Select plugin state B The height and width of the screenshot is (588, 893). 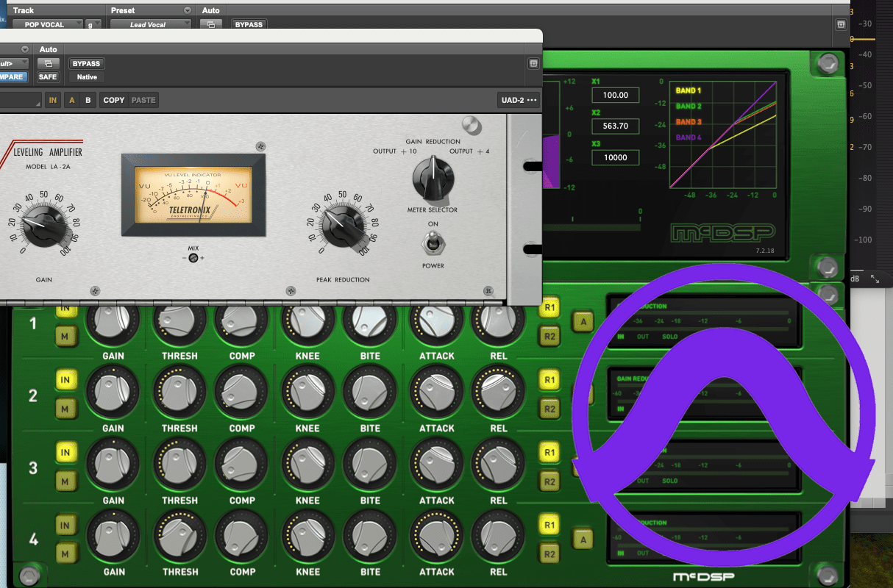(88, 100)
